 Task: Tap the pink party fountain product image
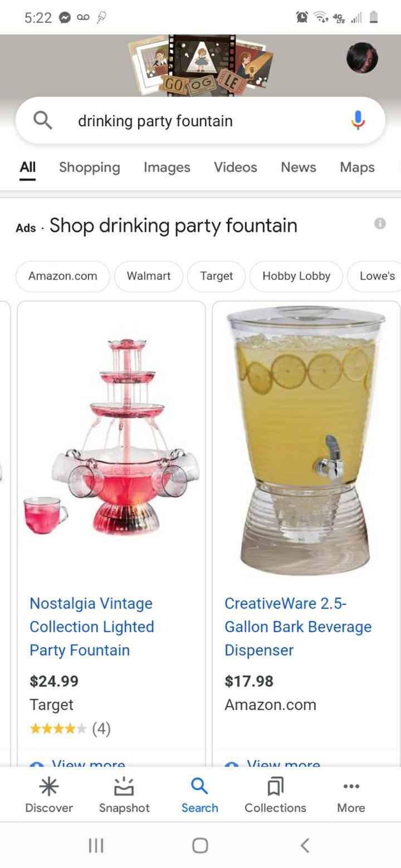pyautogui.click(x=111, y=437)
